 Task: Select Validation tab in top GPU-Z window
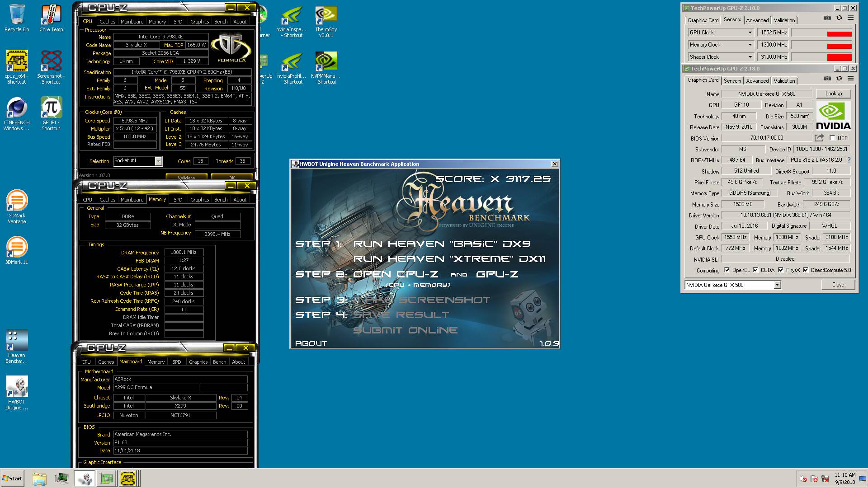(x=784, y=20)
